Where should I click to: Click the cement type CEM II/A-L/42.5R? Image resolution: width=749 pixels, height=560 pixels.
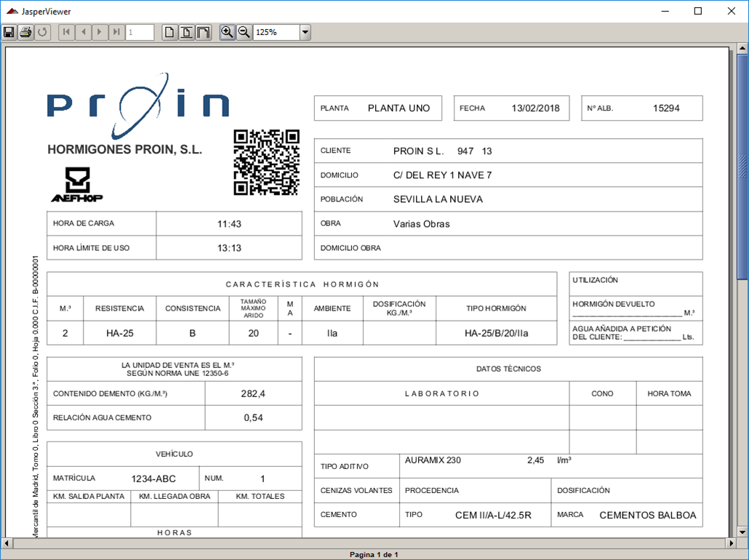pos(493,516)
